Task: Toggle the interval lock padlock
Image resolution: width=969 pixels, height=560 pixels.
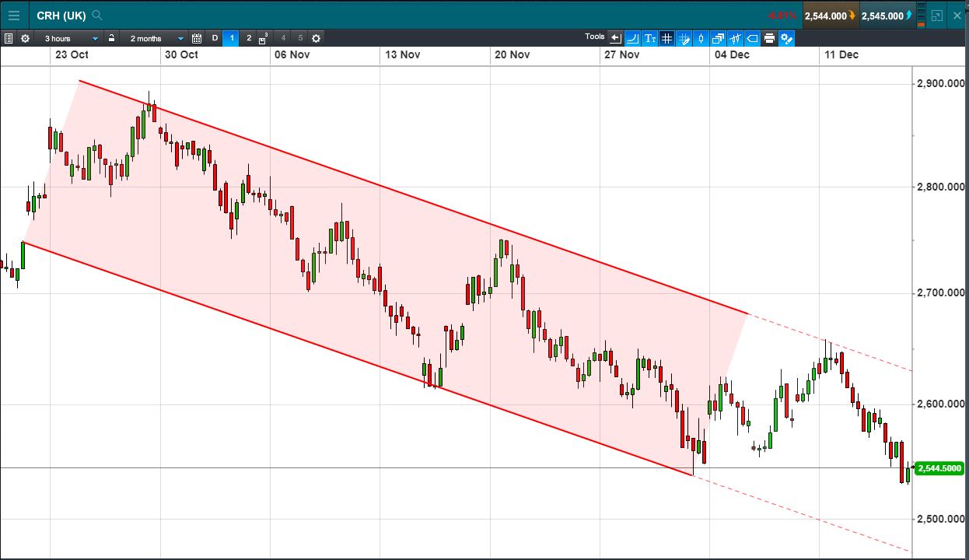Action: (x=112, y=38)
